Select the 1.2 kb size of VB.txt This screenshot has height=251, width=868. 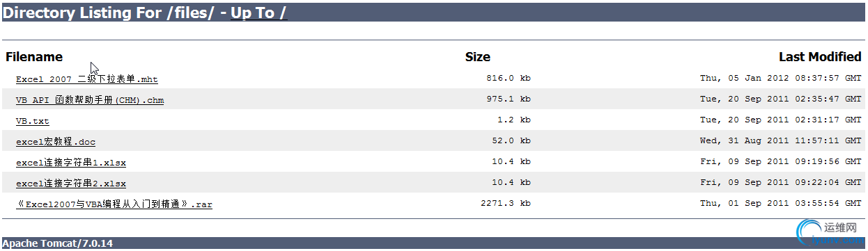(514, 120)
